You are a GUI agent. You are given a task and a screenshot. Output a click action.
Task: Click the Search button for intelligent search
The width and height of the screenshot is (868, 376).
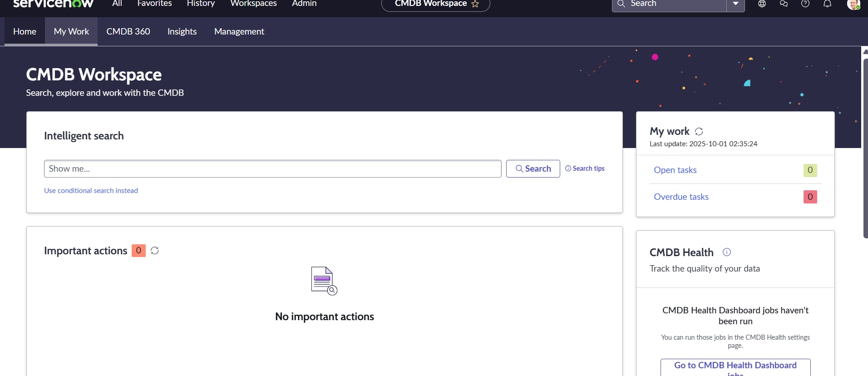pyautogui.click(x=533, y=168)
